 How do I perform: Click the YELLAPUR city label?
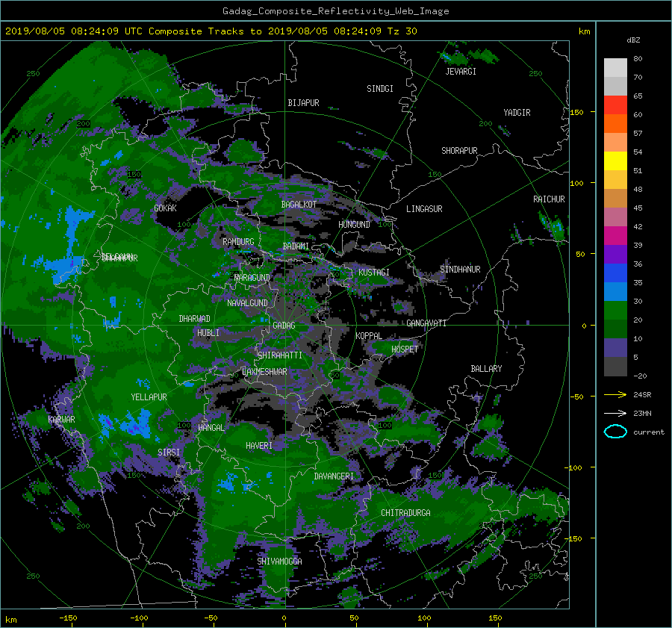pos(149,397)
